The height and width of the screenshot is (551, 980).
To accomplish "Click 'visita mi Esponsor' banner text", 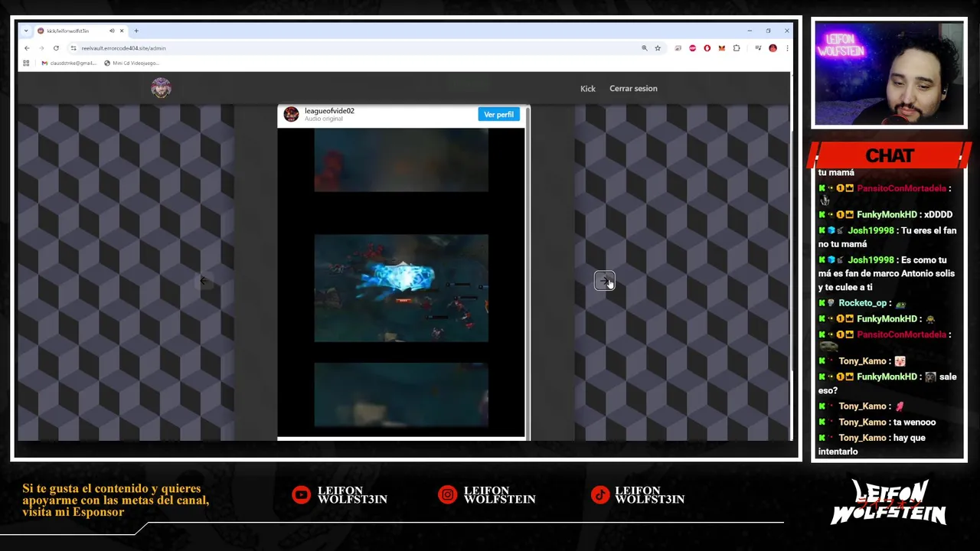I will [73, 512].
